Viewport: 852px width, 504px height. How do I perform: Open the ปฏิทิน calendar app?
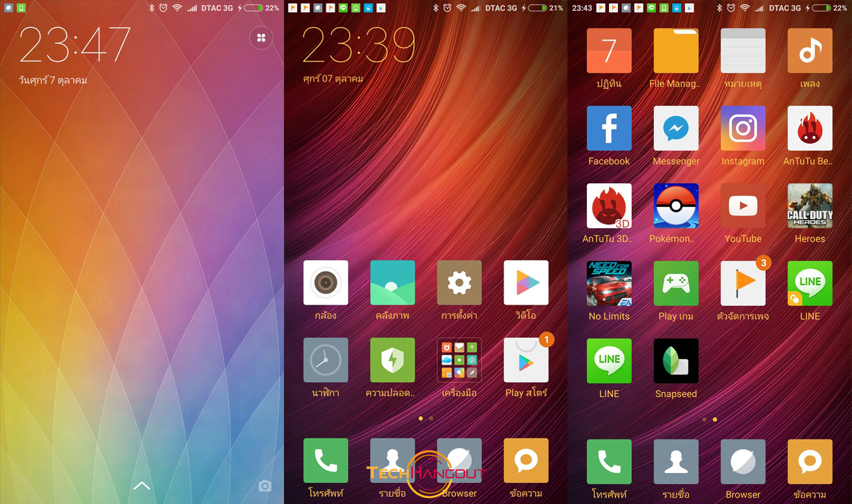click(x=609, y=51)
